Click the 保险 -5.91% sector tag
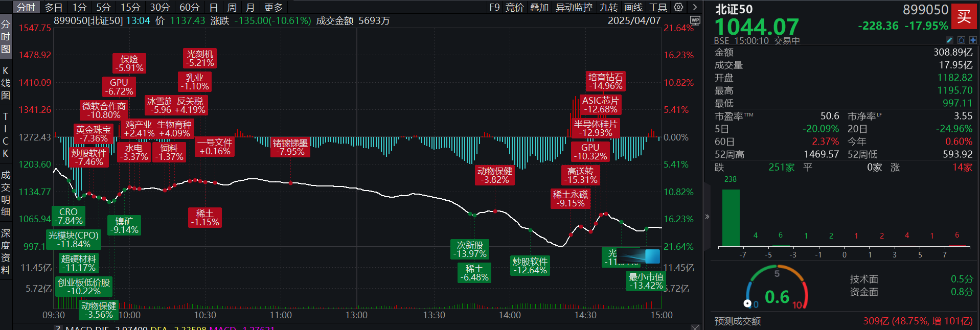Viewport: 980px width, 330px height. click(x=129, y=63)
